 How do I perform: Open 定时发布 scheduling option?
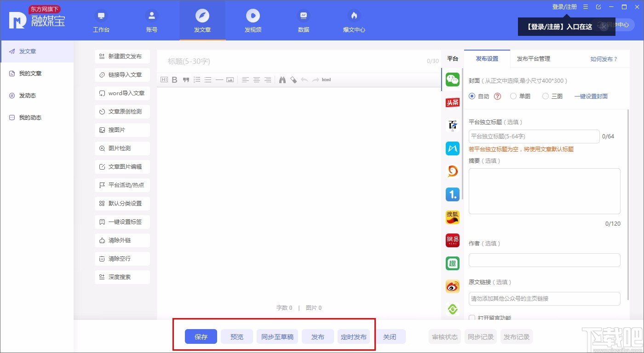pos(354,336)
